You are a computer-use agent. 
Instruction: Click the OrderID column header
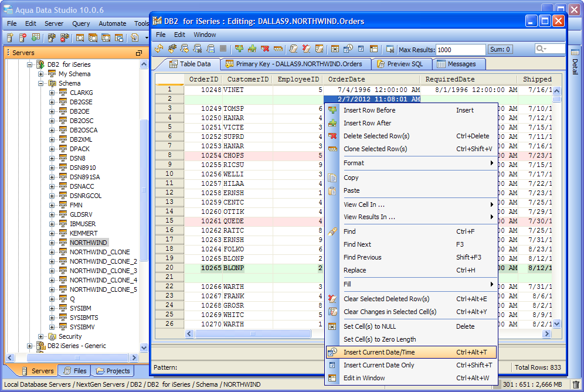click(x=203, y=79)
